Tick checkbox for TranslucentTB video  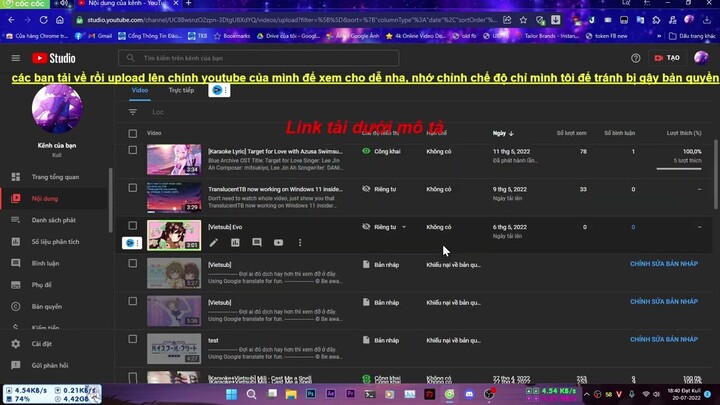coord(133,188)
